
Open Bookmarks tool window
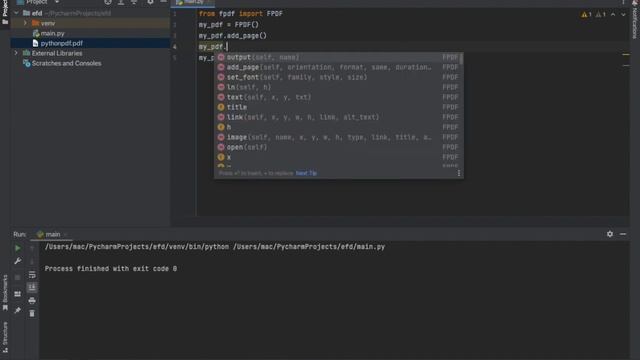tap(5, 292)
